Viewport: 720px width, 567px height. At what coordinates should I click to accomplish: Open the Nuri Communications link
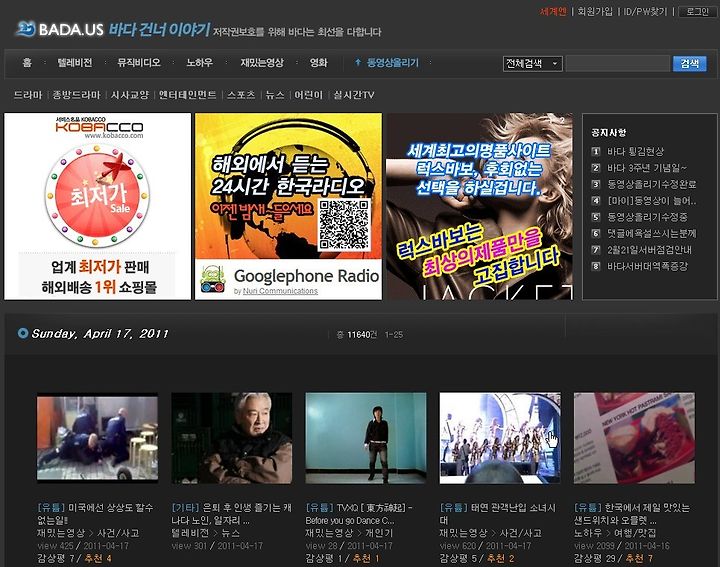(x=280, y=291)
